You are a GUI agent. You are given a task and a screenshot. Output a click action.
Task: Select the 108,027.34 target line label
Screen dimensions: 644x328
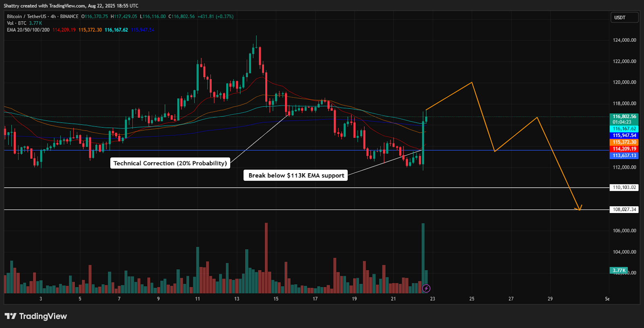tap(624, 209)
